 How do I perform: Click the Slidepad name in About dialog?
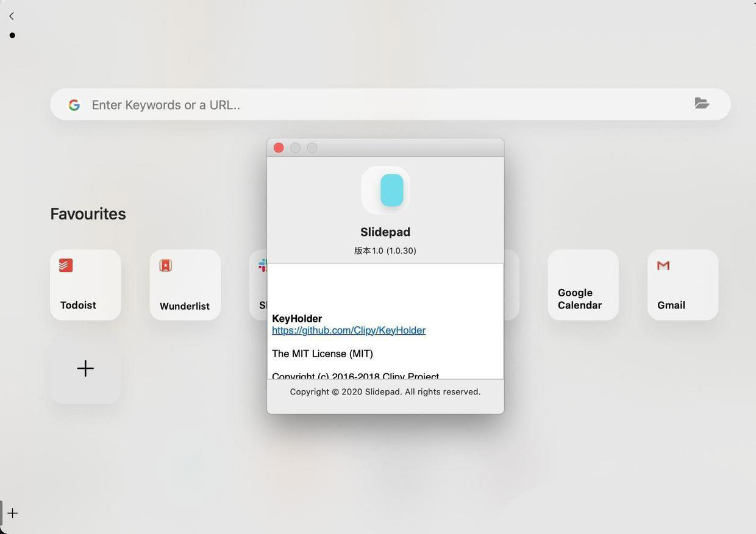[385, 232]
